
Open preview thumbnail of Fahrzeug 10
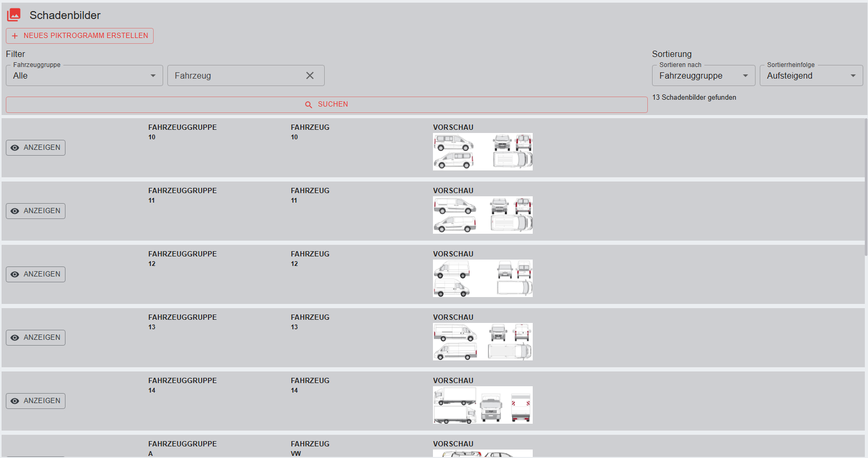pyautogui.click(x=483, y=151)
